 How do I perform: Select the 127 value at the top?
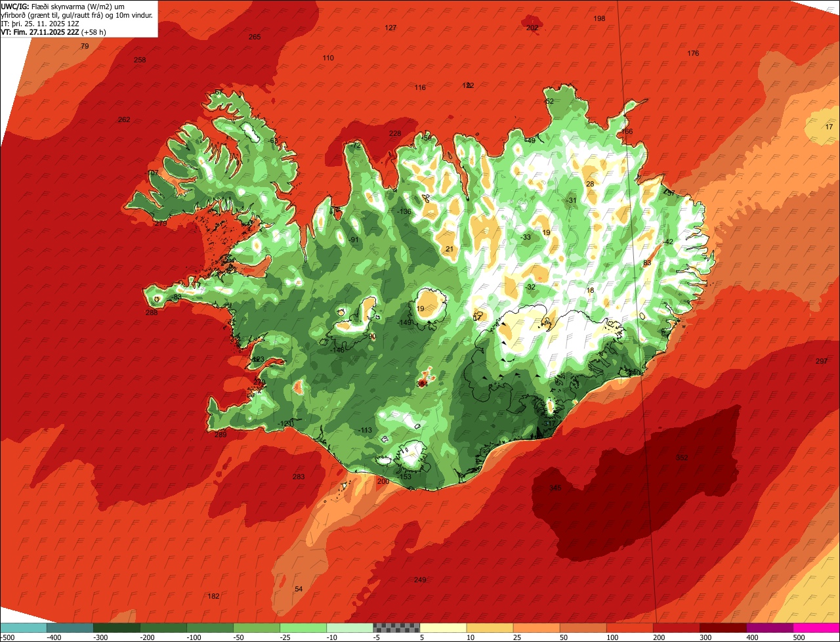tap(390, 28)
